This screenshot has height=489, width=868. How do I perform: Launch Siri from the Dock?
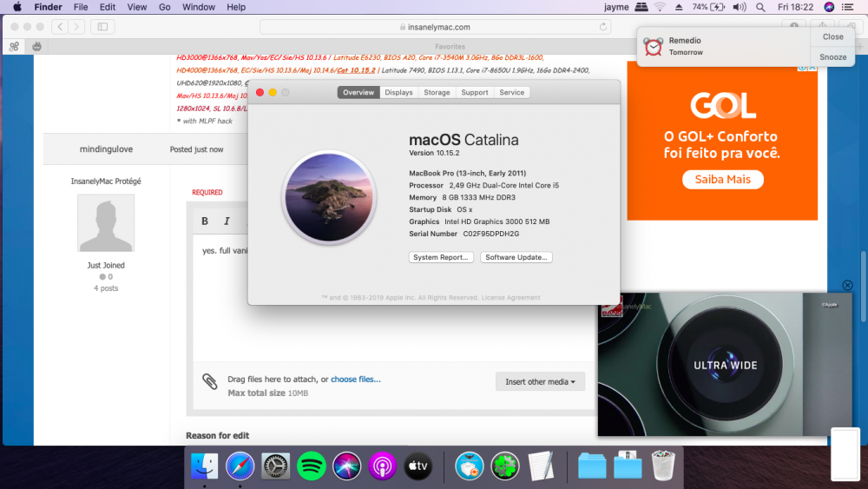(x=347, y=466)
